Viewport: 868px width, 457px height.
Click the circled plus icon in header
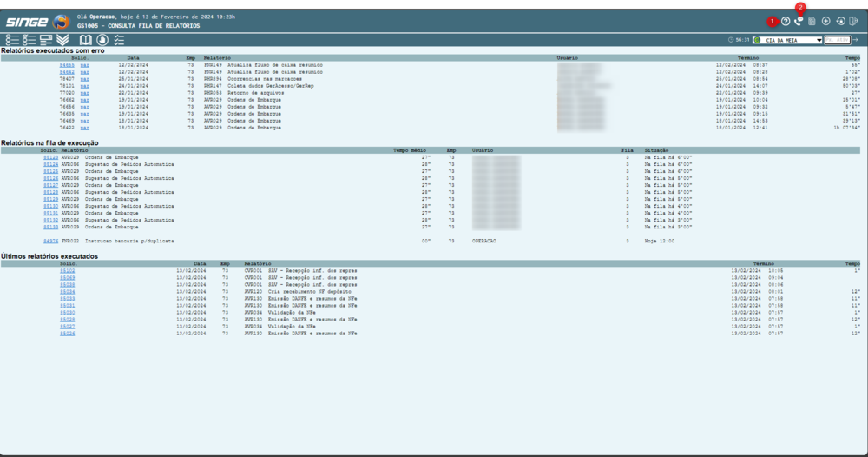point(826,21)
